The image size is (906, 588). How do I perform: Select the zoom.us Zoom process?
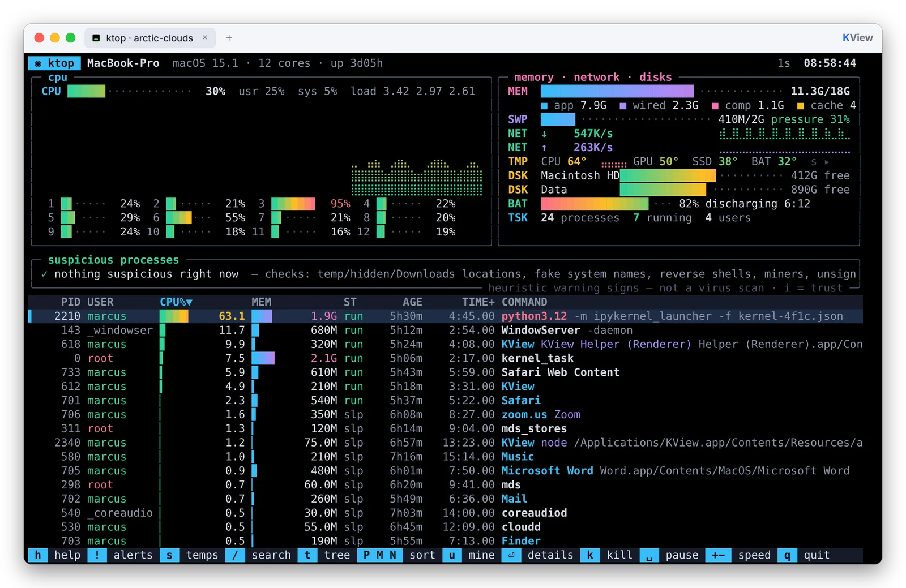[446, 415]
